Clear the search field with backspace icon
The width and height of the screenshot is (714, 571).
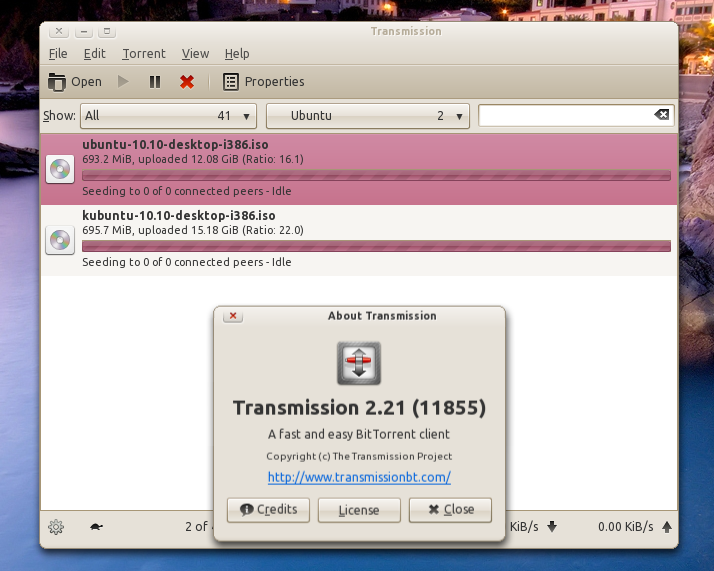click(x=662, y=115)
